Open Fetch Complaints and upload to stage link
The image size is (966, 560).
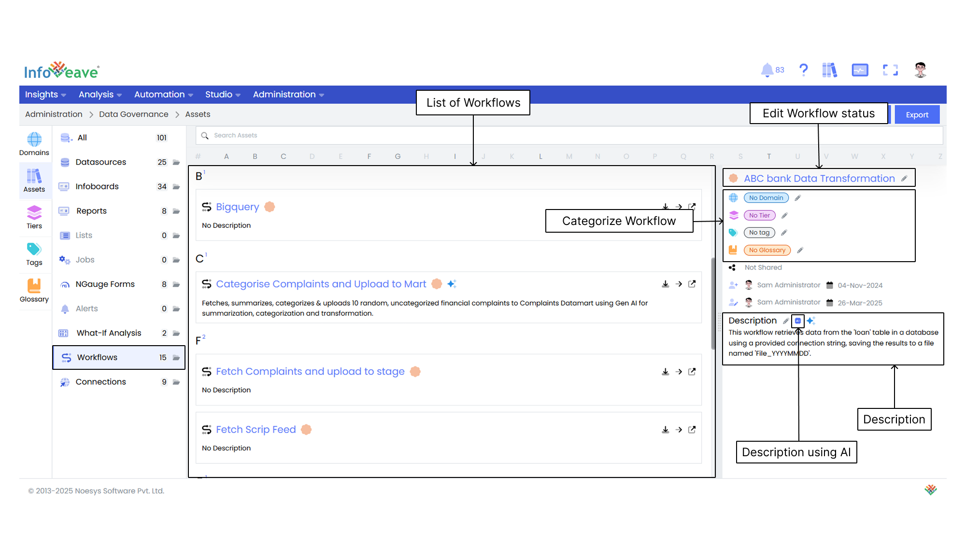click(310, 371)
